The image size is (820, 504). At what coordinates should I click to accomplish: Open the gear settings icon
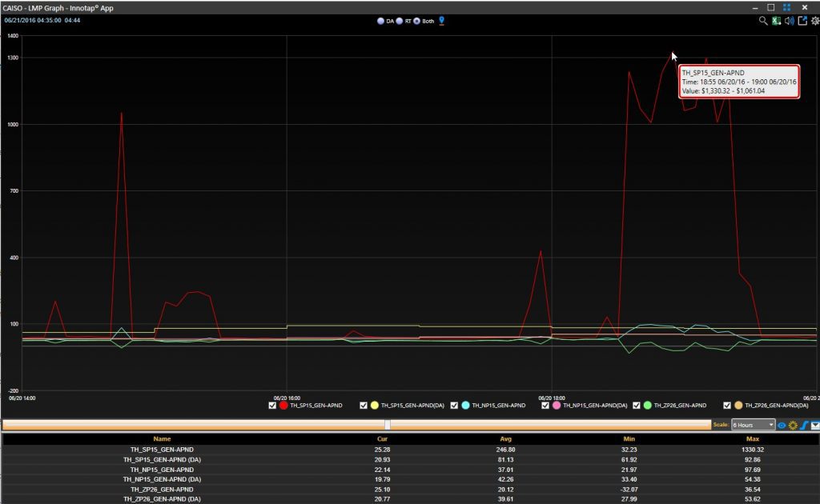814,21
